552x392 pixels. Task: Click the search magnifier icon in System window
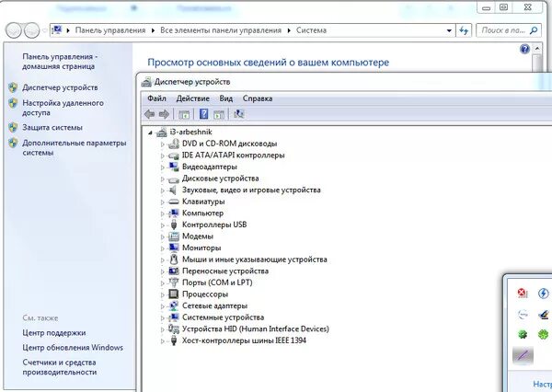tap(534, 30)
